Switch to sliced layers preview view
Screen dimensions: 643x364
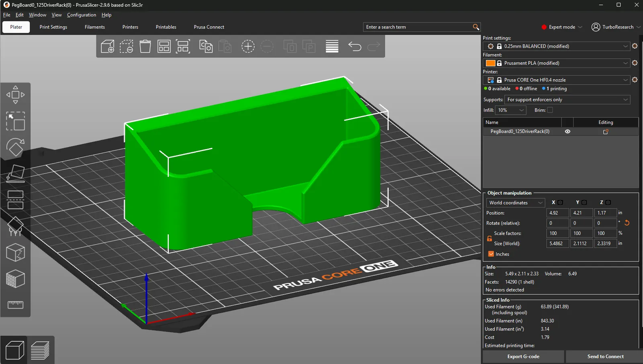[40, 350]
